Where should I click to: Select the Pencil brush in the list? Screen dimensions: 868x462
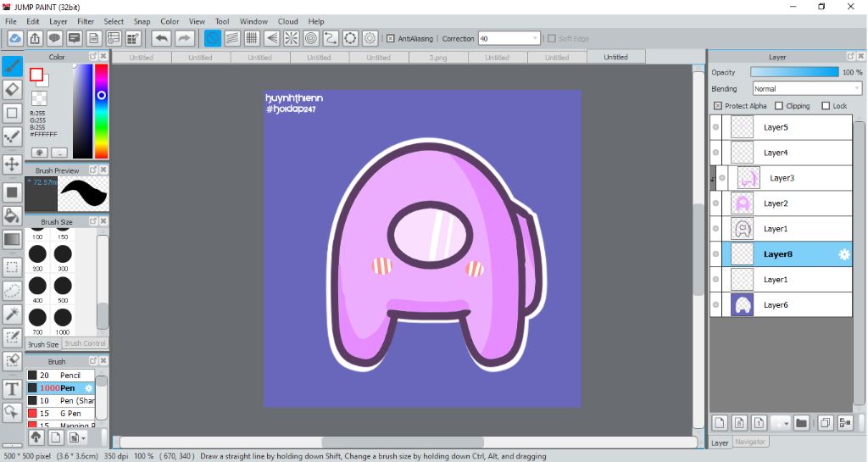(68, 375)
